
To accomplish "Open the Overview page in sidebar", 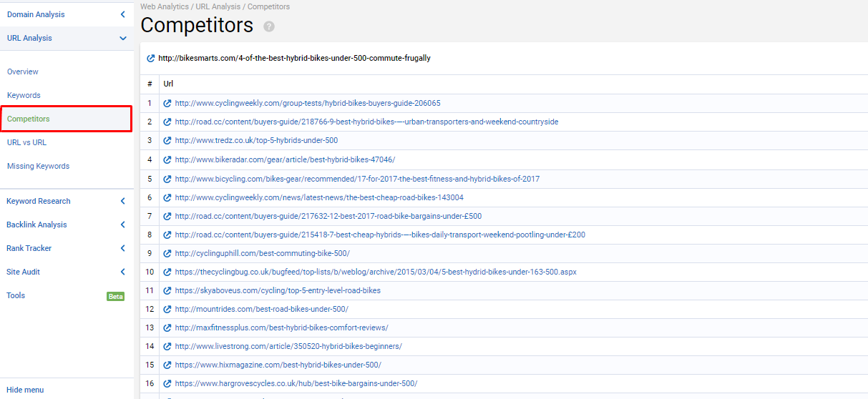I will point(23,72).
